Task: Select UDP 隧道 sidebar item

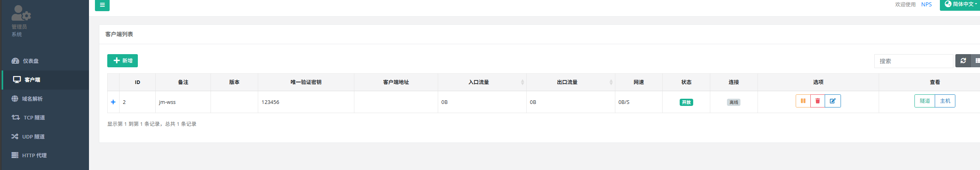Action: pyautogui.click(x=33, y=137)
